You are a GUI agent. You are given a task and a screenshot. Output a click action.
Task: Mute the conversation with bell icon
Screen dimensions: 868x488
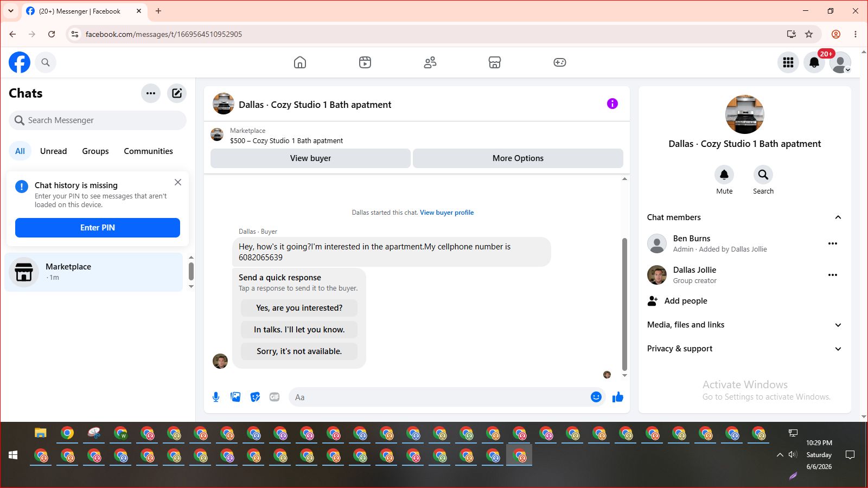pyautogui.click(x=724, y=175)
